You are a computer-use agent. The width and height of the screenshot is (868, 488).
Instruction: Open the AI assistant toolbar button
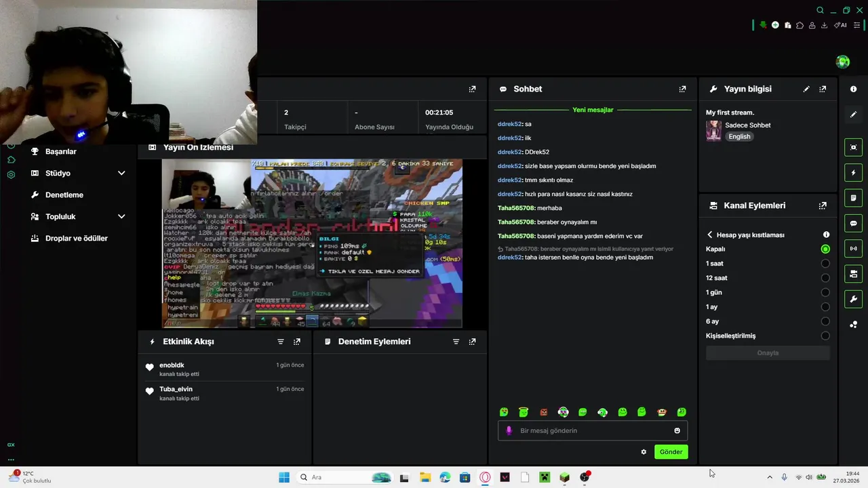click(x=840, y=25)
